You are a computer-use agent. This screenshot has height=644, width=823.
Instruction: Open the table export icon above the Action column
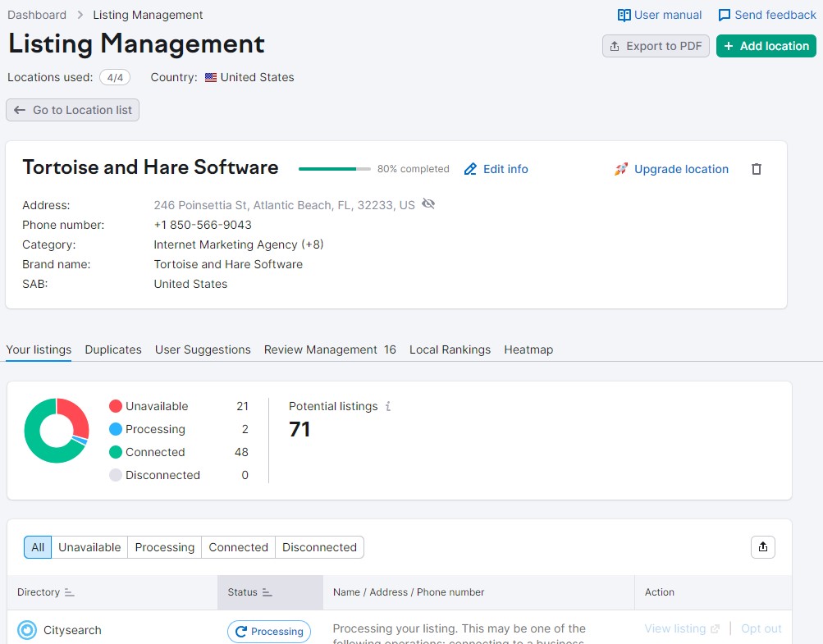click(762, 547)
